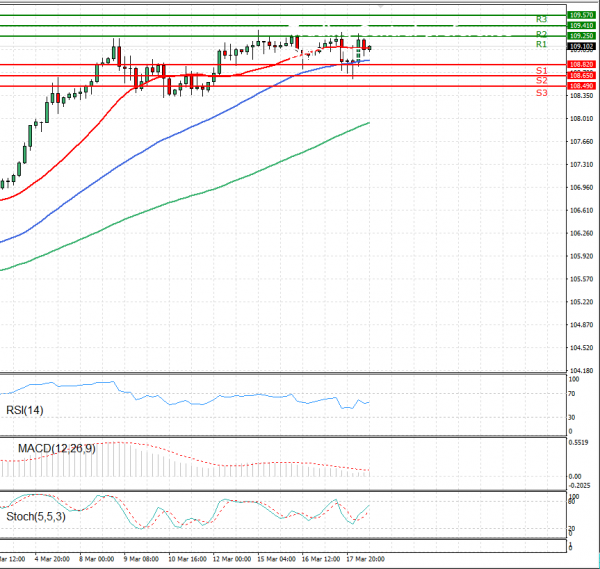Click the MACD scale value 0.00
The width and height of the screenshot is (600, 569).
point(575,477)
